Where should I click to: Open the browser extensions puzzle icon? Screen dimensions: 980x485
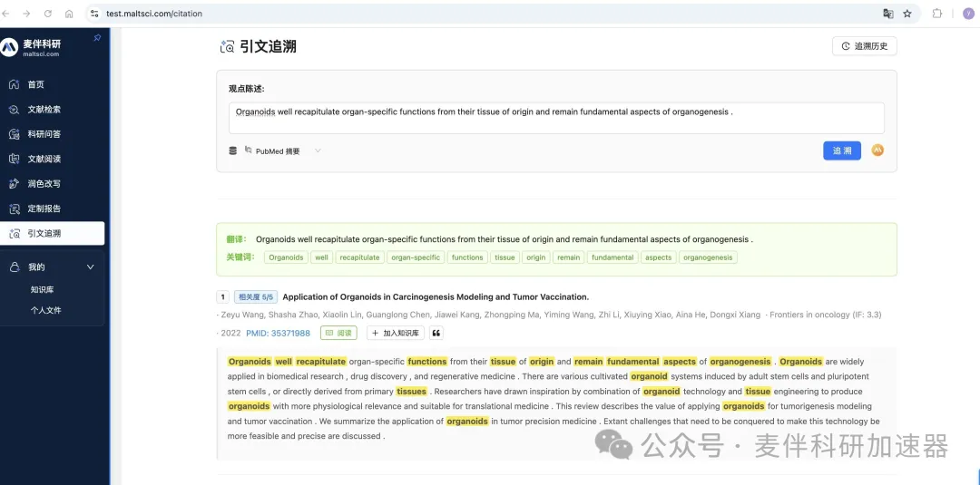coord(937,14)
